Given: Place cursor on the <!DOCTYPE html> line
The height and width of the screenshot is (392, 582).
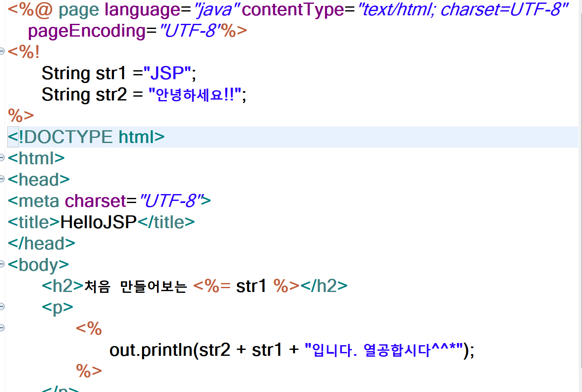Looking at the screenshot, I should click(293, 137).
